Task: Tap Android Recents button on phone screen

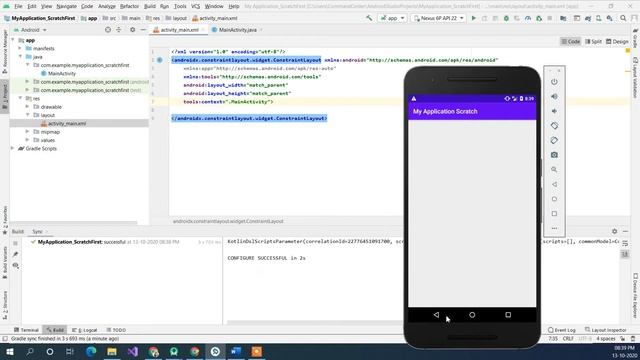Action: coord(508,315)
